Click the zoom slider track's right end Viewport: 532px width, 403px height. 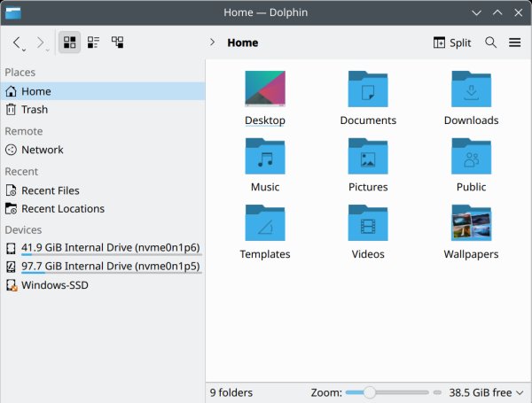point(426,392)
